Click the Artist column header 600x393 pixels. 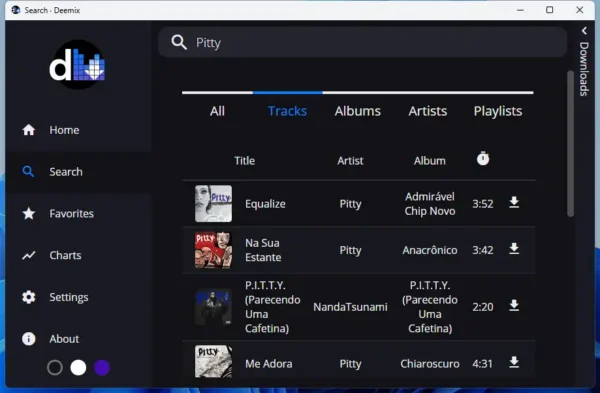350,160
